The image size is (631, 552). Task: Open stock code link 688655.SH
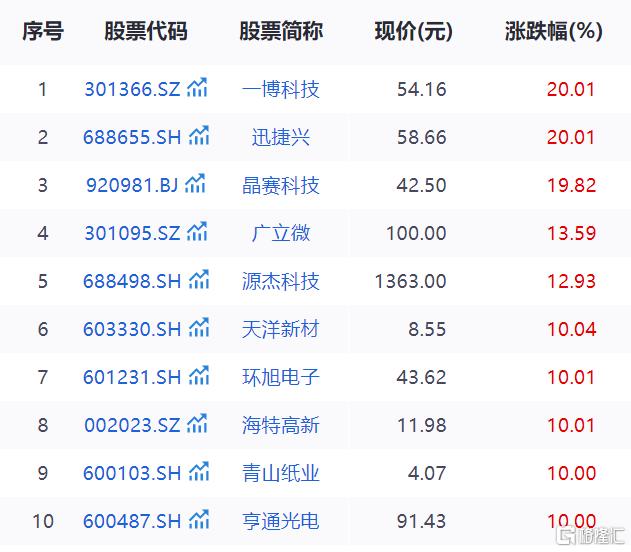click(132, 137)
